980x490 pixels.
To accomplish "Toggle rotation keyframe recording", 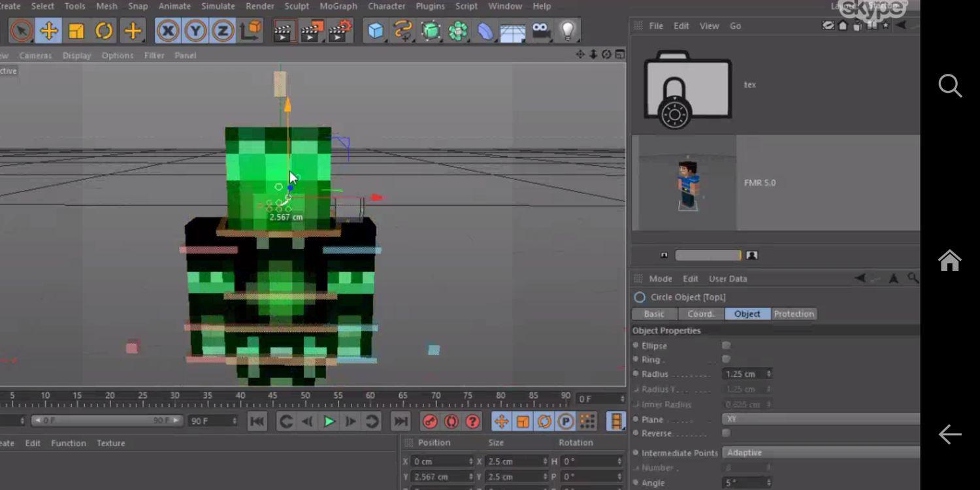I will tap(544, 421).
